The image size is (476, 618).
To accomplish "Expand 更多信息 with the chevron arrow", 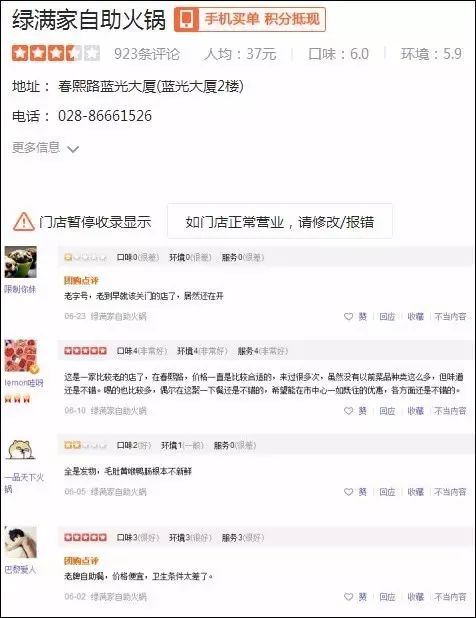I will pos(73,149).
